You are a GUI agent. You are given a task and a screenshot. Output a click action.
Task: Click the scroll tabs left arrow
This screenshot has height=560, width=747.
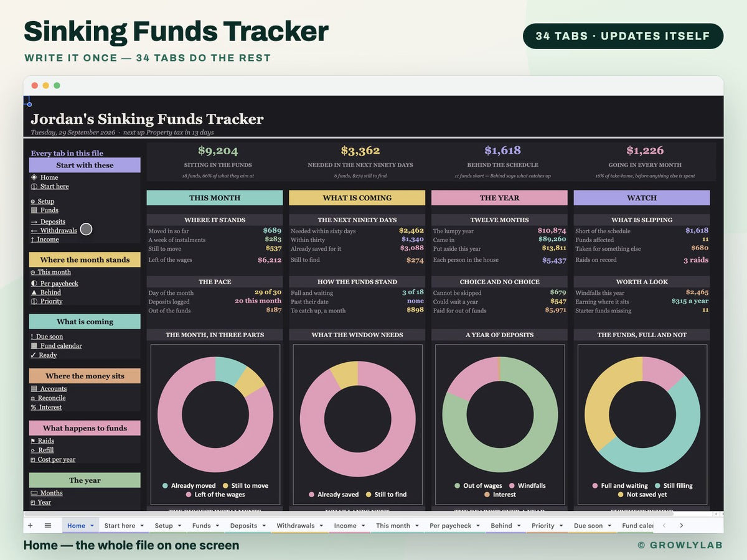[664, 526]
